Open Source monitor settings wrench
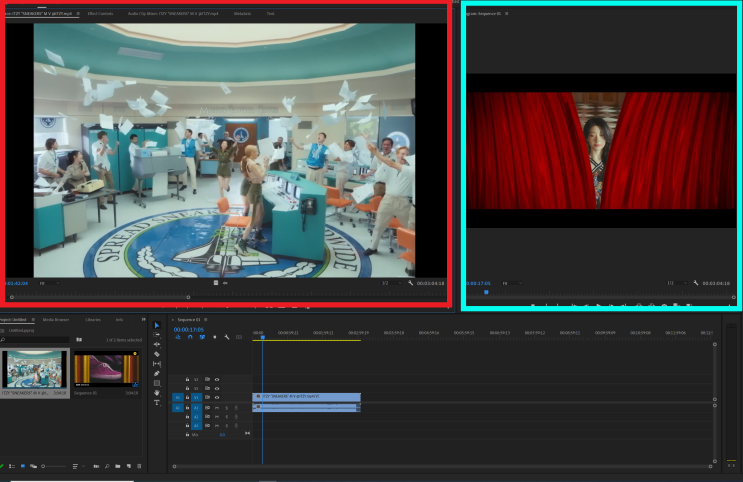 coord(410,283)
